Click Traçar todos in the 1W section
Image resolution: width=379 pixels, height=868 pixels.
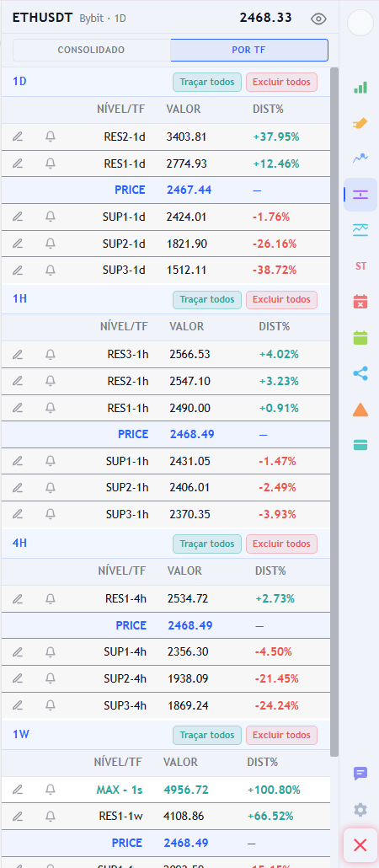point(207,735)
